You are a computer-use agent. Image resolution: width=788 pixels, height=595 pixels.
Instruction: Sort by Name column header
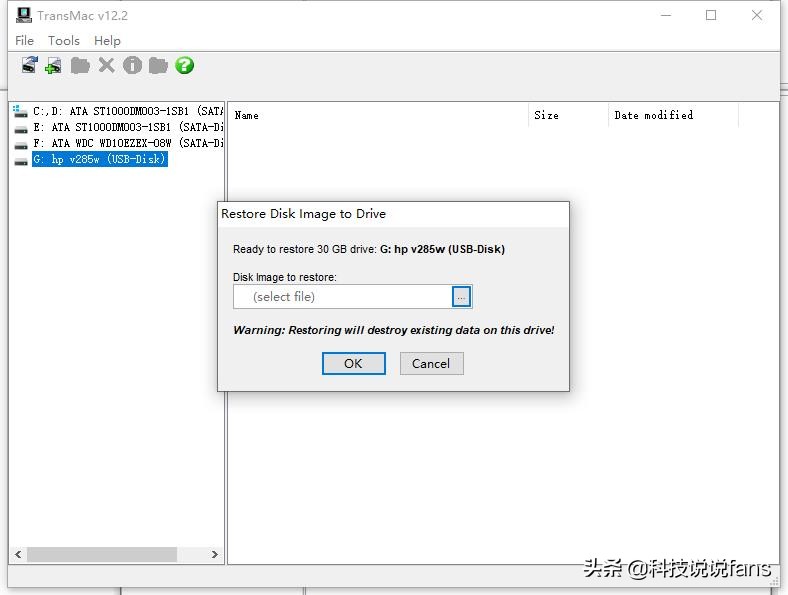pyautogui.click(x=378, y=116)
